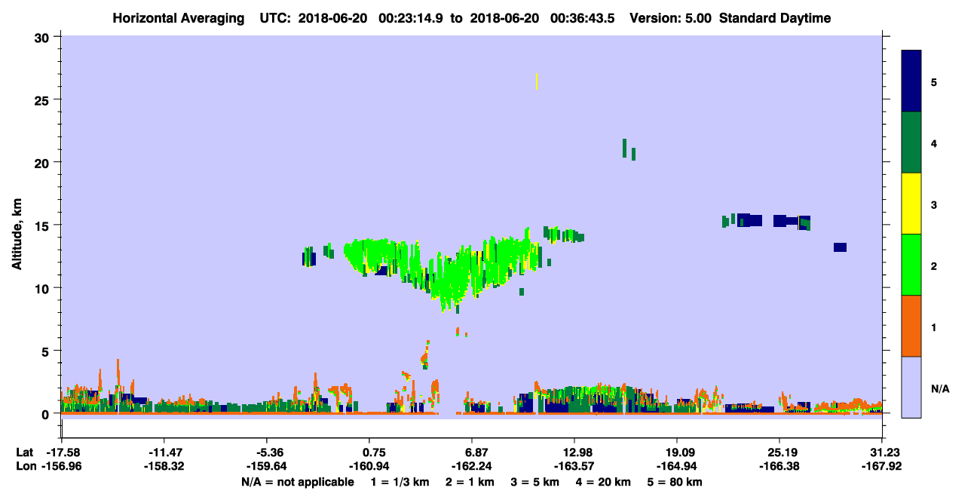This screenshot has height=503, width=980.
Task: Click the longitude value -156.96
Action: pyautogui.click(x=61, y=466)
